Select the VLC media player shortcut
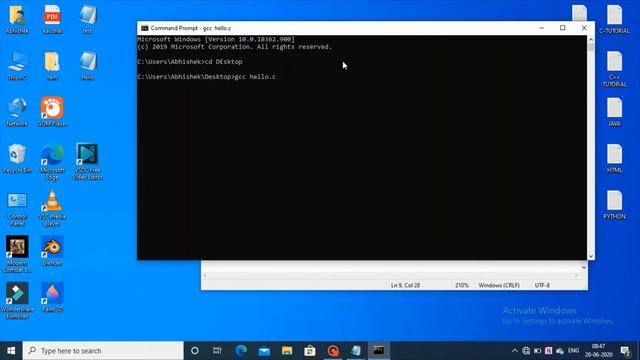Screen dimensions: 640x360 (52, 209)
